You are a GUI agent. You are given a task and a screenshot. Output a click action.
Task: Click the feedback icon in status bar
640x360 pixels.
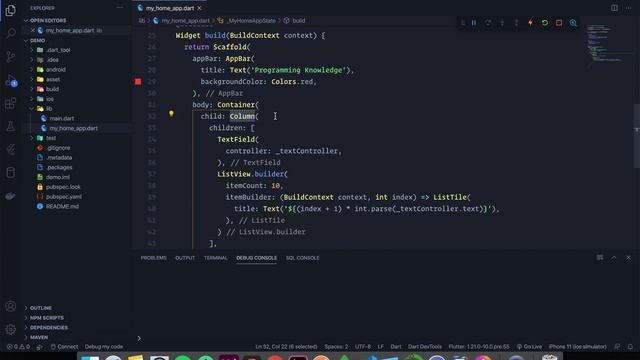(x=617, y=347)
